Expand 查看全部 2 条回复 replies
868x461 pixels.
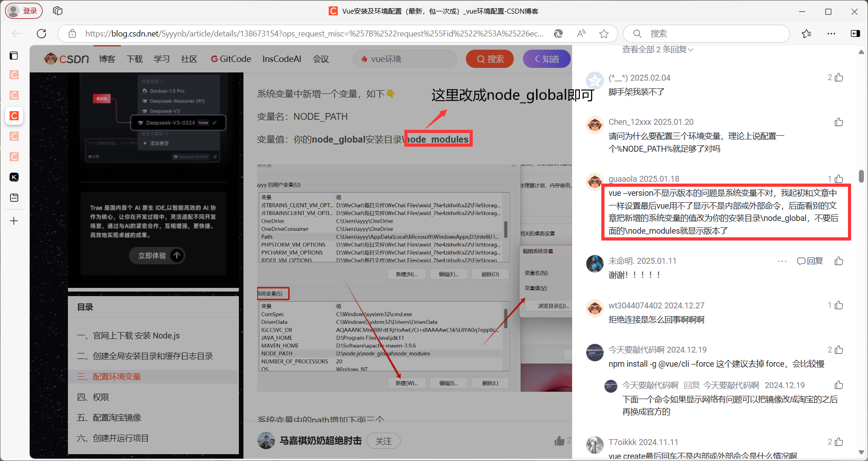[x=658, y=49]
